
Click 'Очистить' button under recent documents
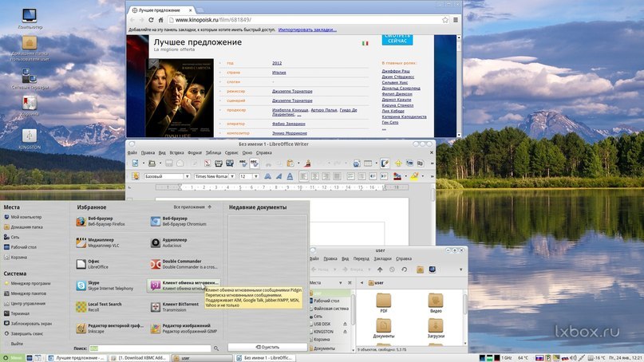[267, 348]
